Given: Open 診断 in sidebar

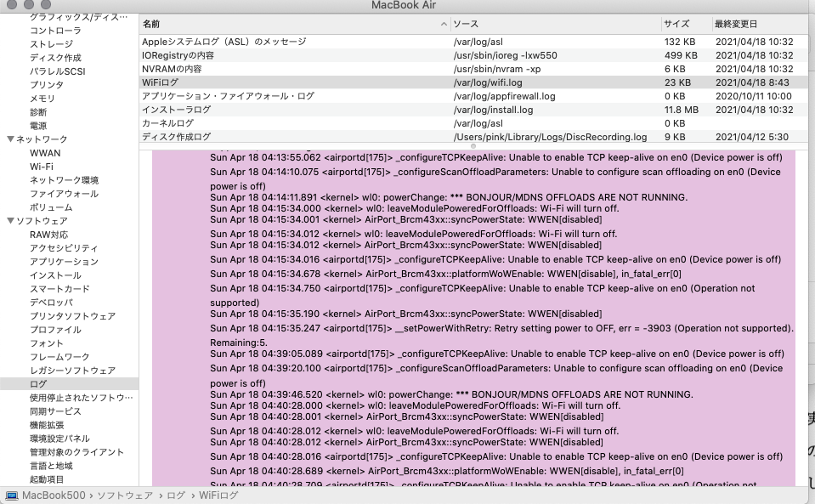Looking at the screenshot, I should click(38, 112).
